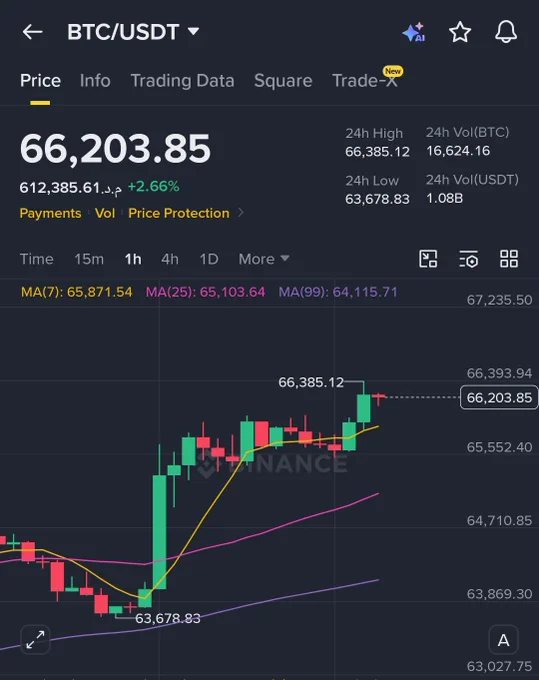Select the 15m chart interval
Viewport: 539px width, 680px height.
pyautogui.click(x=89, y=259)
